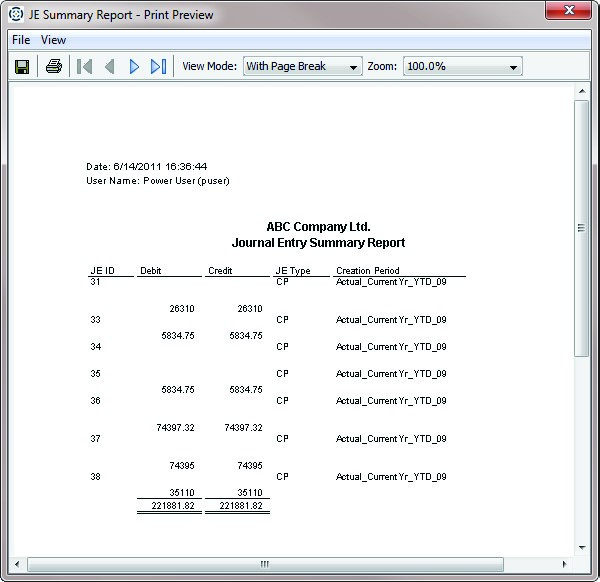This screenshot has width=600, height=582.
Task: Go to the first page
Action: tap(85, 66)
